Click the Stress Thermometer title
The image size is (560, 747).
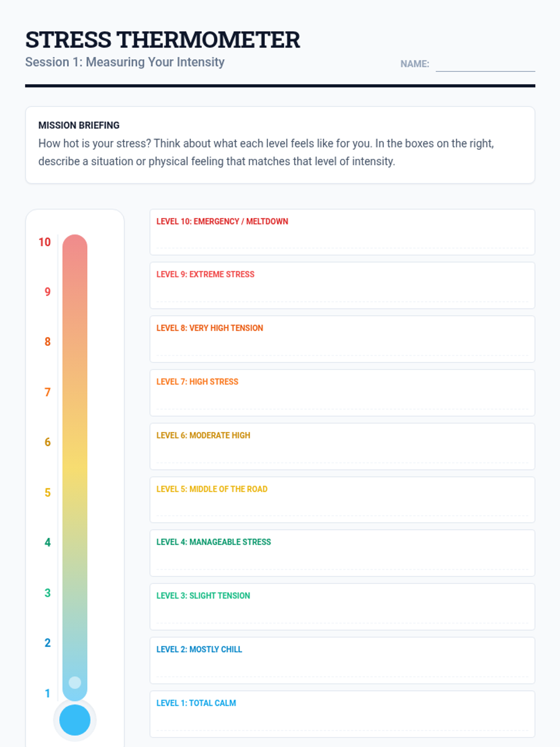162,40
